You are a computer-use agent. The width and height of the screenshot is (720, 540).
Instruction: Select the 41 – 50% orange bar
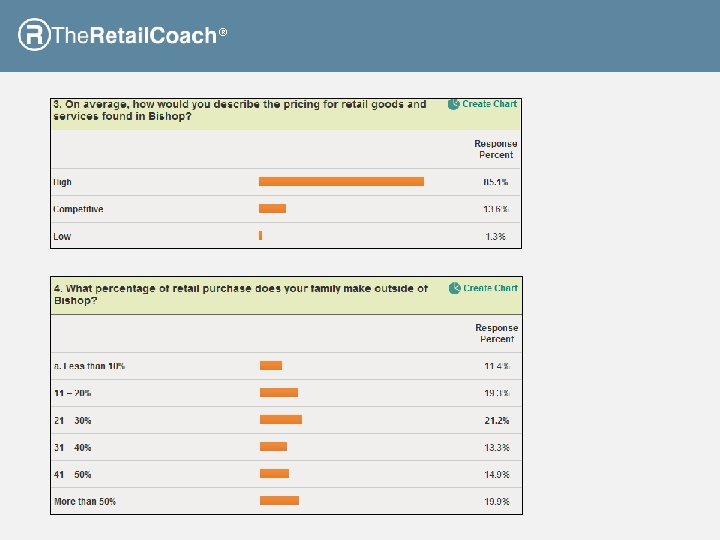coord(274,474)
